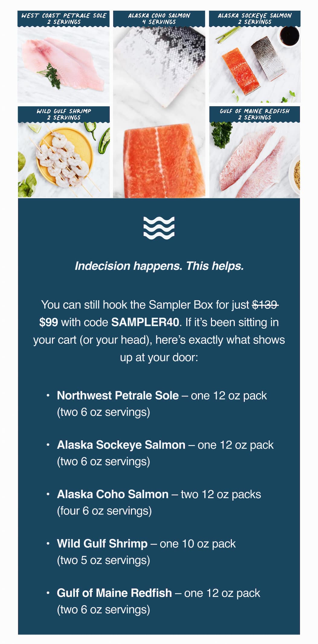Click the crossed-out $139 price
Viewport: 318px width, 644px height.
(x=265, y=305)
